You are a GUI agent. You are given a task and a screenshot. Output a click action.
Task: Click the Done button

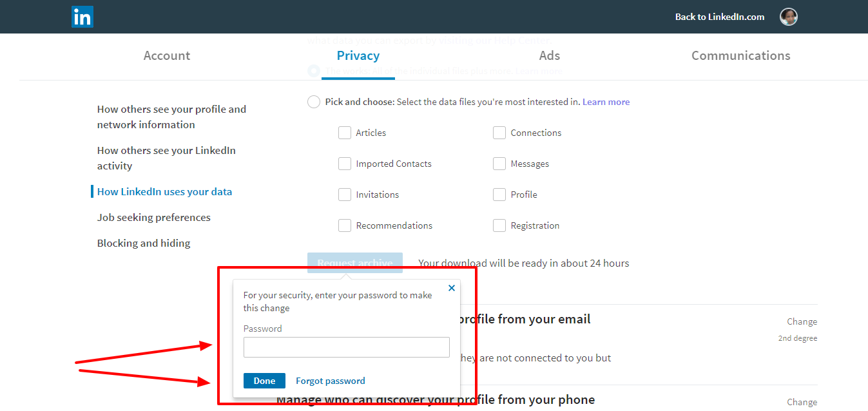click(x=264, y=381)
